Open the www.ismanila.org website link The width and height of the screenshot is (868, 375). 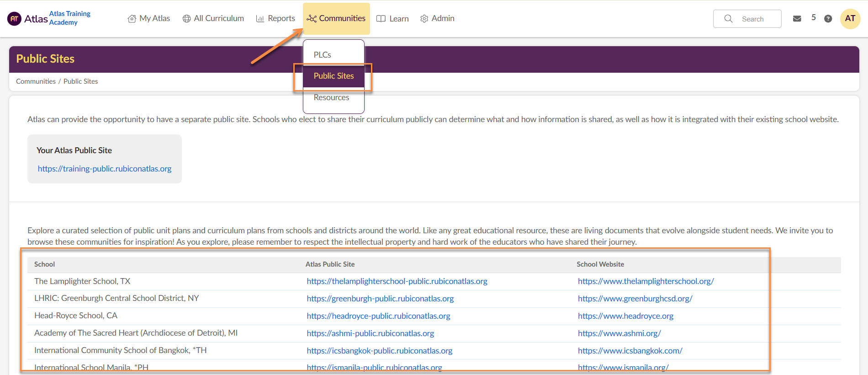623,367
